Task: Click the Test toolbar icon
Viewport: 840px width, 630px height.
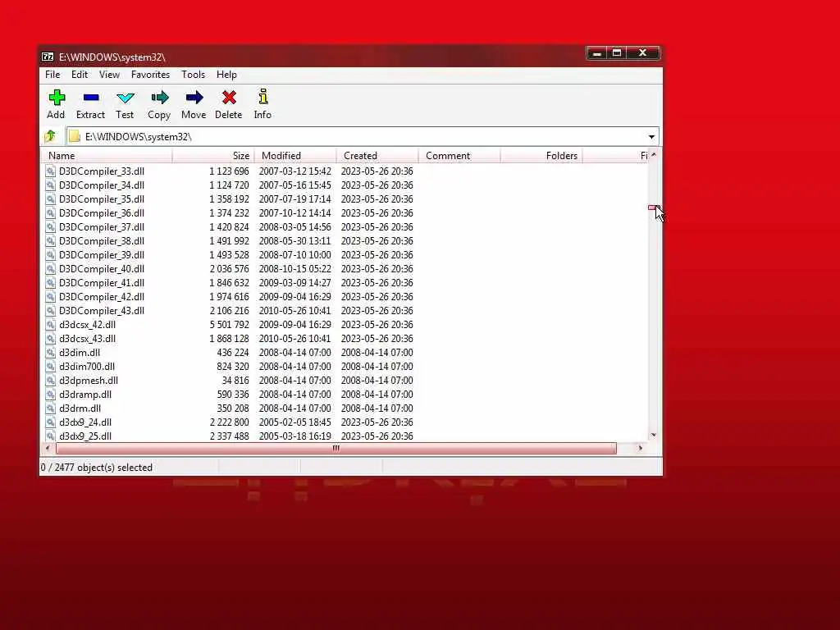Action: click(x=125, y=98)
